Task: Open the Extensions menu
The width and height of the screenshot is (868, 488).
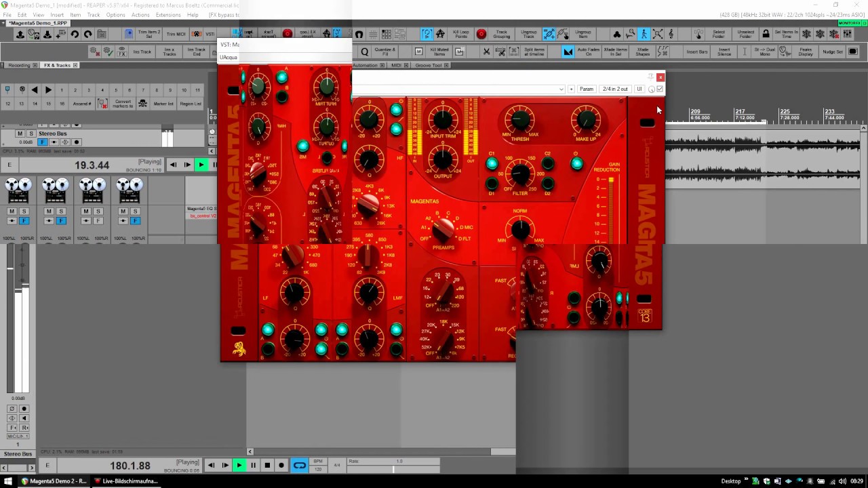Action: point(168,15)
